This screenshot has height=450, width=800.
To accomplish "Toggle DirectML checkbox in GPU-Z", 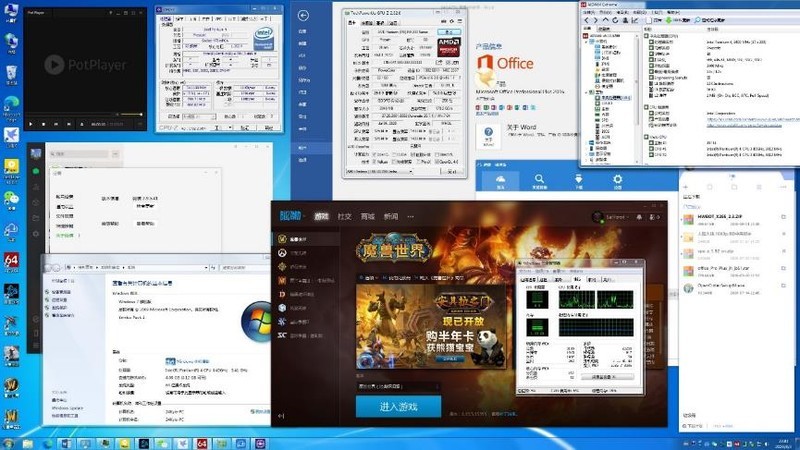I will pyautogui.click(x=437, y=154).
